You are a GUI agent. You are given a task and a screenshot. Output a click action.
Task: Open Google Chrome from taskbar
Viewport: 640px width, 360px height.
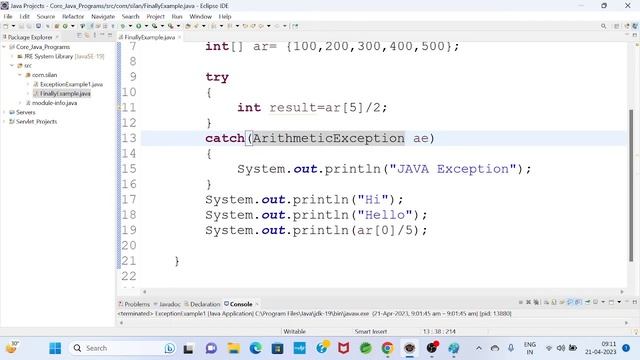coord(387,348)
